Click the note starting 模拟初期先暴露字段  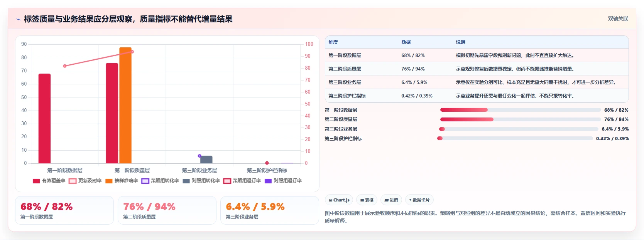coord(516,55)
